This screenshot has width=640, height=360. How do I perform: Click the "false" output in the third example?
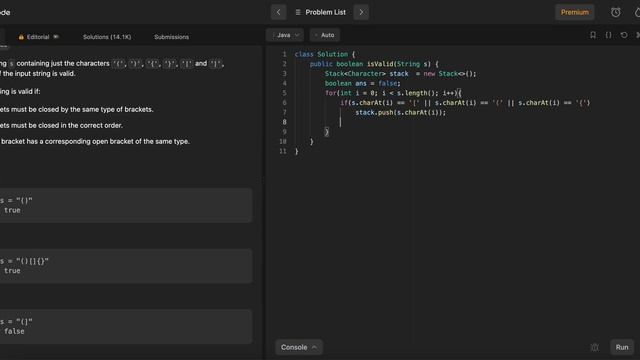(14, 331)
